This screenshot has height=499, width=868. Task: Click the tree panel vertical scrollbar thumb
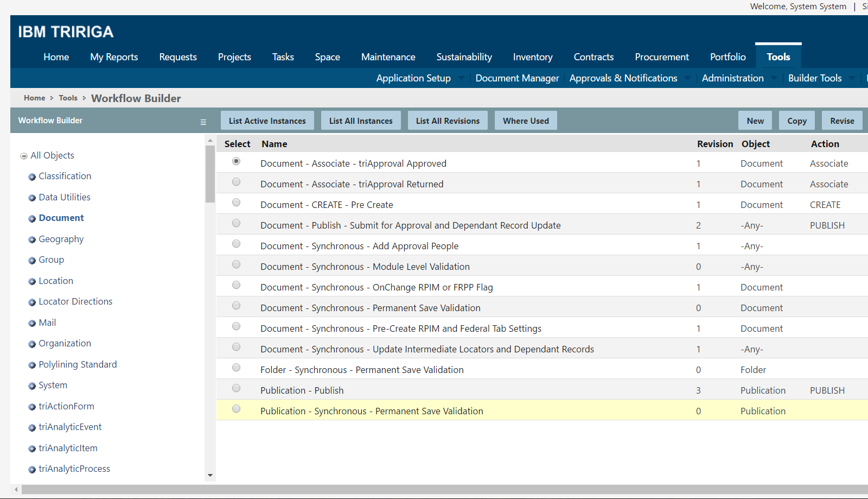pyautogui.click(x=210, y=174)
